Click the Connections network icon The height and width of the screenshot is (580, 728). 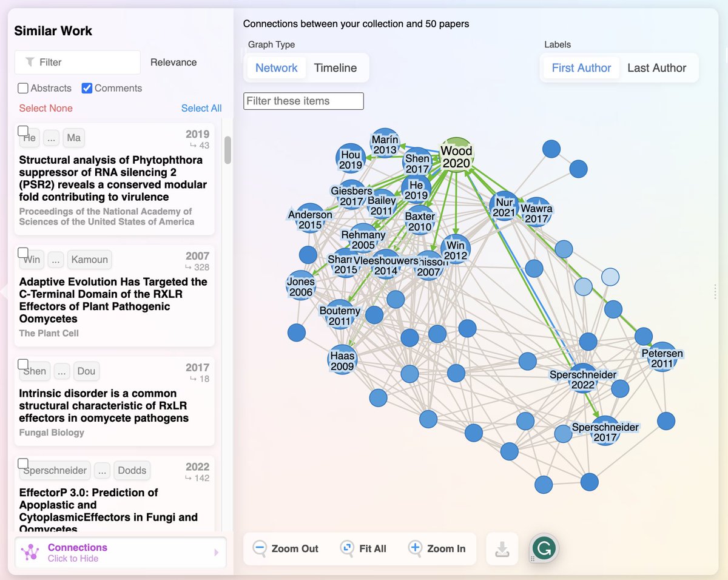pyautogui.click(x=29, y=552)
